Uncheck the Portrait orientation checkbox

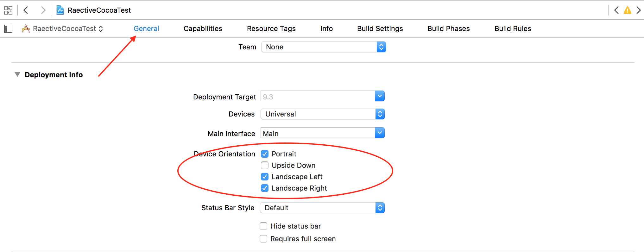[x=265, y=154]
